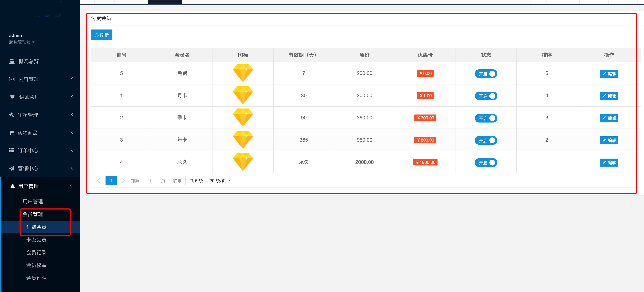Image resolution: width=644 pixels, height=292 pixels.
Task: Open 会员说明 submenu item
Action: (x=36, y=278)
